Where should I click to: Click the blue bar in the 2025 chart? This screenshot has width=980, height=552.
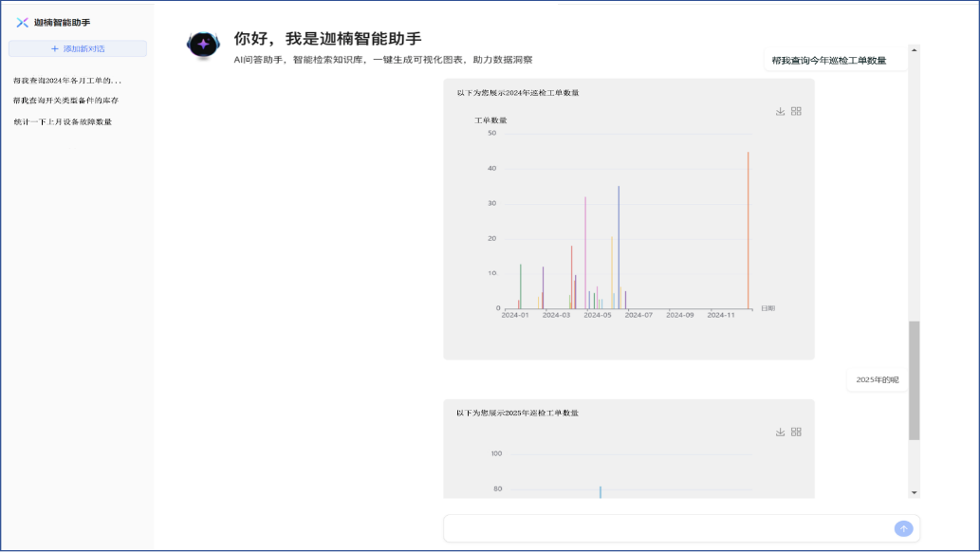(x=600, y=491)
